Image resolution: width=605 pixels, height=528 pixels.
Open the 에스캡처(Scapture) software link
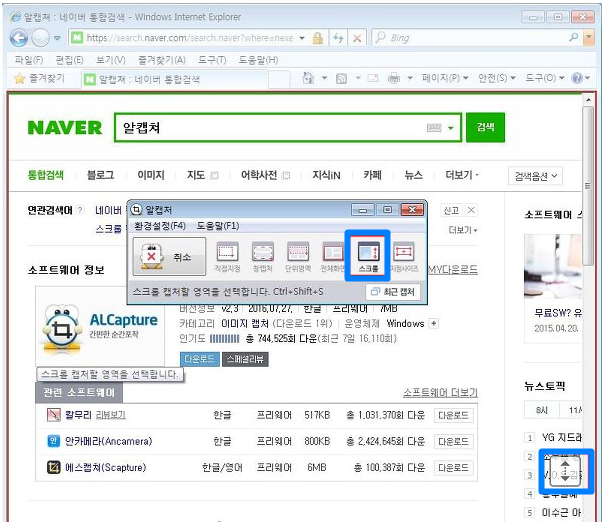(x=105, y=467)
